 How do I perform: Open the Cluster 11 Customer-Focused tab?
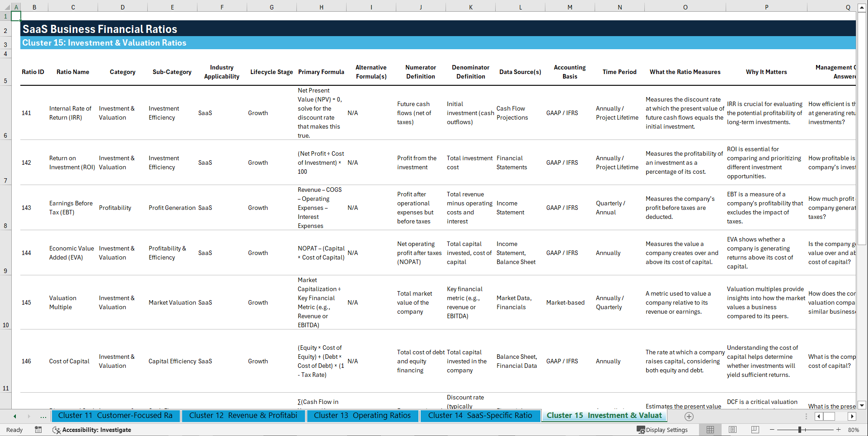coord(116,416)
